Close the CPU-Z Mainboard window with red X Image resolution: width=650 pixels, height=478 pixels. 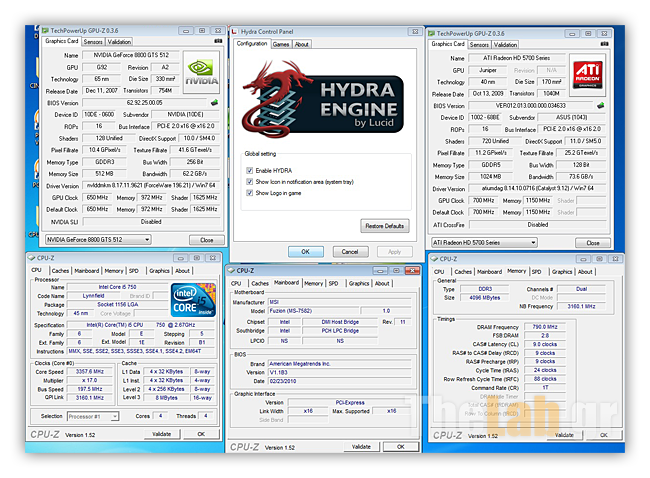(412, 271)
